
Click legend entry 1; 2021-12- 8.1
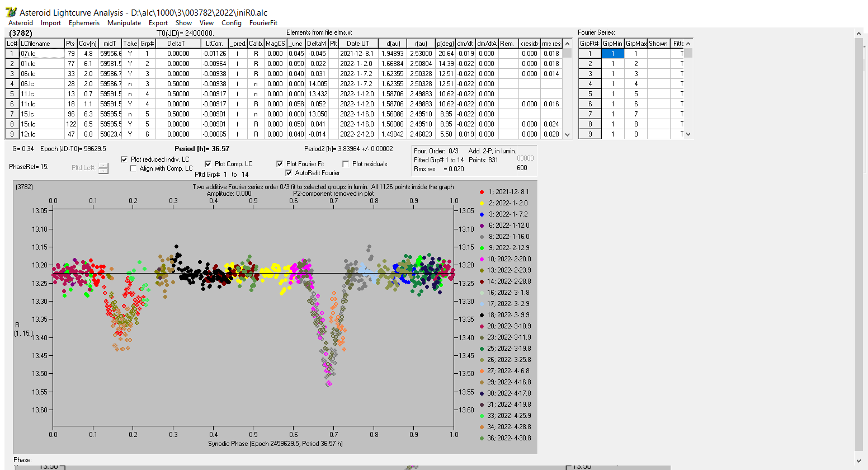click(x=504, y=192)
